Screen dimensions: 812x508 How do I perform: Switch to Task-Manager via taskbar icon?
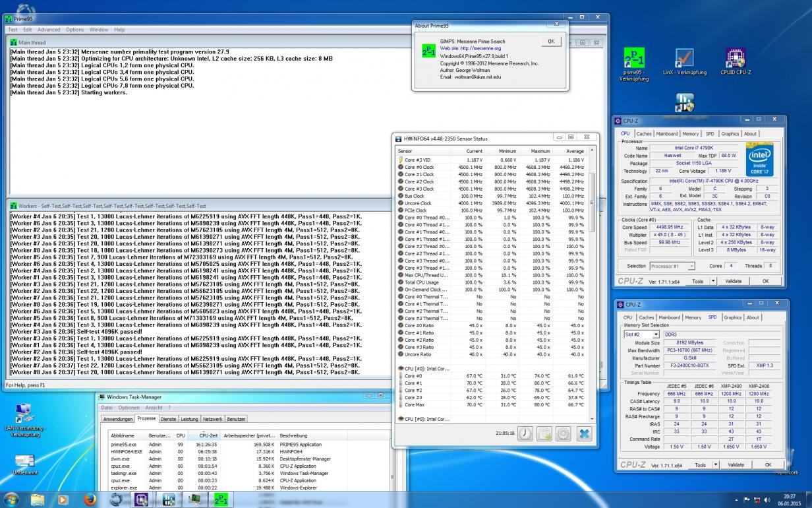[x=196, y=499]
